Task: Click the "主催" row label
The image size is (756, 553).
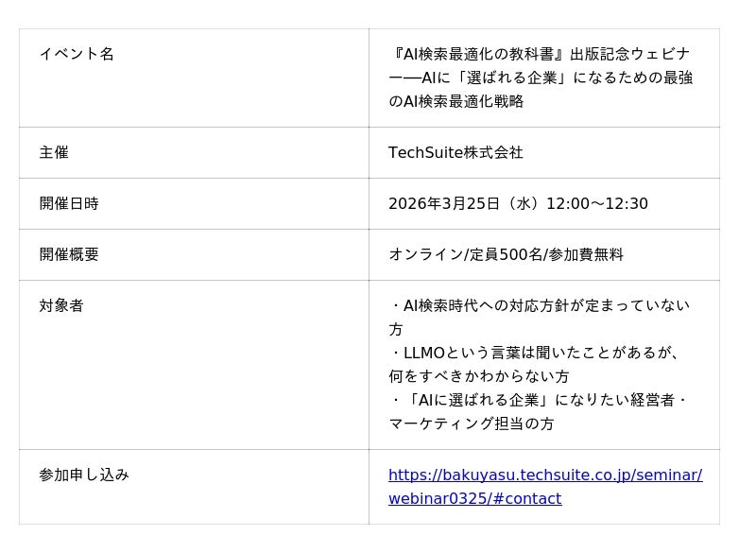Action: point(54,152)
